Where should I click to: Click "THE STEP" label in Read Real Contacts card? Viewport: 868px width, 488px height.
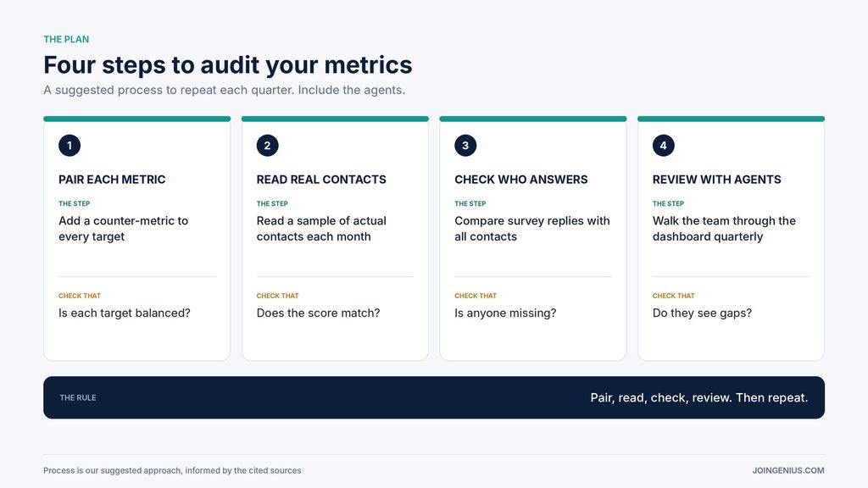click(272, 203)
